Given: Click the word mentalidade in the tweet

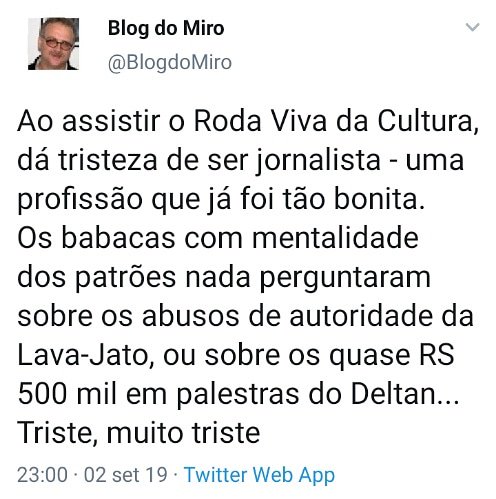Looking at the screenshot, I should [x=335, y=238].
